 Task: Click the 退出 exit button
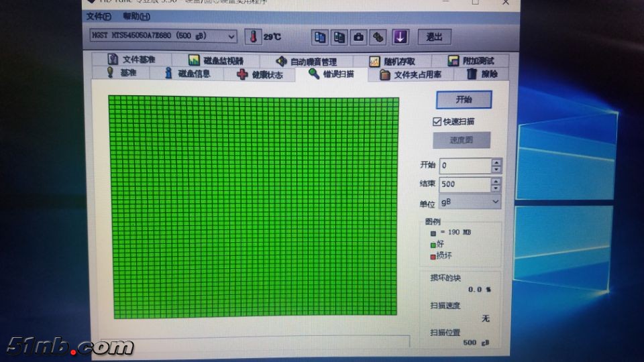click(x=434, y=37)
